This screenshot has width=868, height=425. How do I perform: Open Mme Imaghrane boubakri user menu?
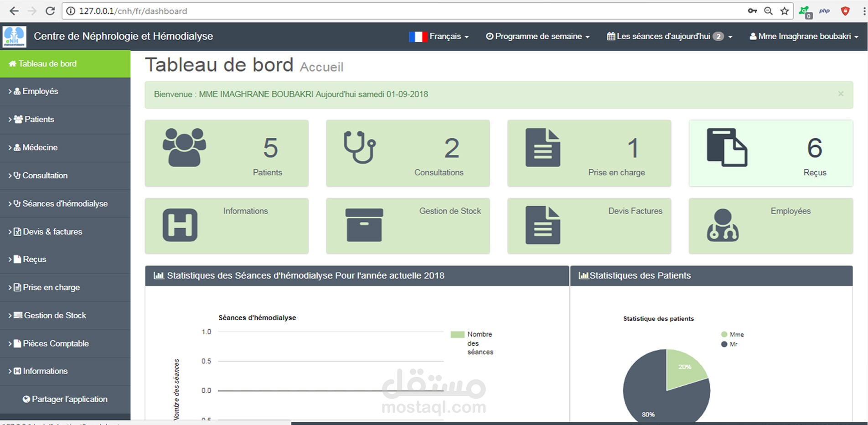click(804, 36)
